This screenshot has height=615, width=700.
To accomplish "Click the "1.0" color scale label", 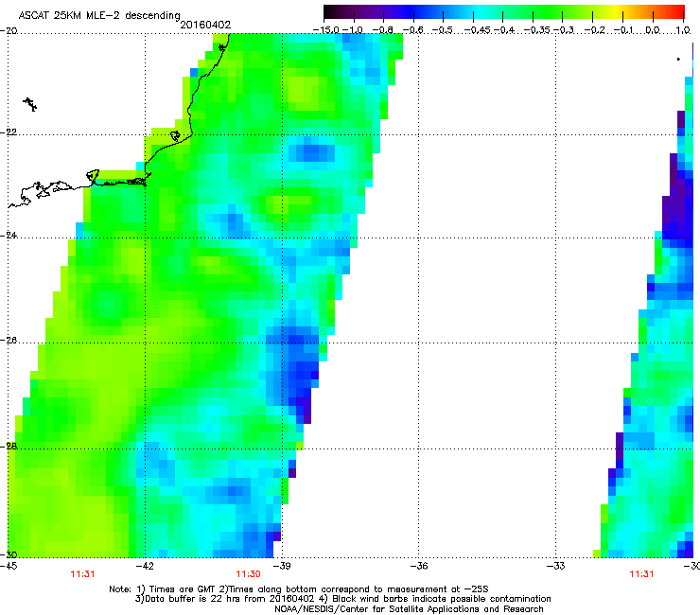I will (683, 30).
